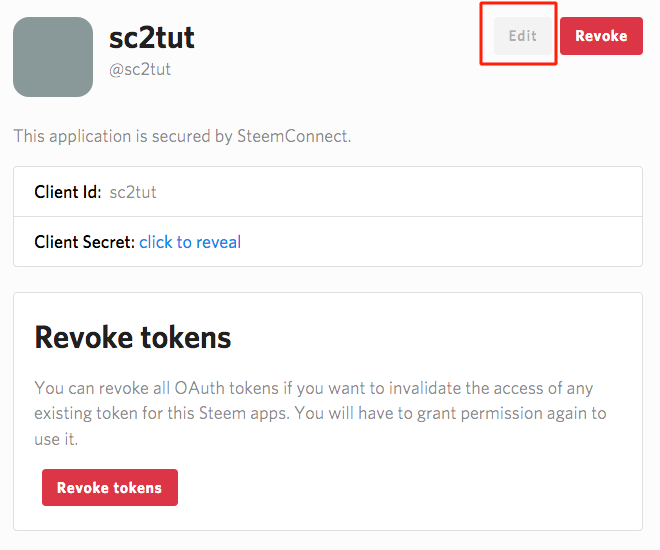This screenshot has height=550, width=660.
Task: Select the sc2tut app title heading
Action: 152,38
